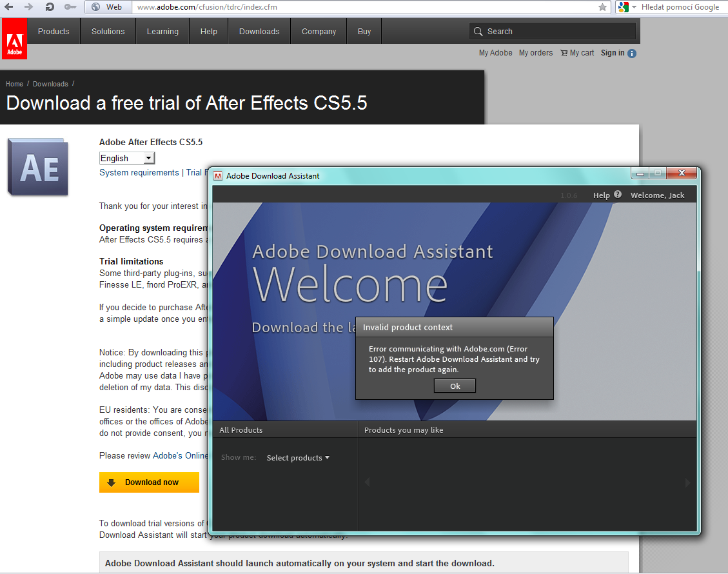Screen dimensions: 728x574
Task: Open the Help menu on Adobe site
Action: coord(209,31)
